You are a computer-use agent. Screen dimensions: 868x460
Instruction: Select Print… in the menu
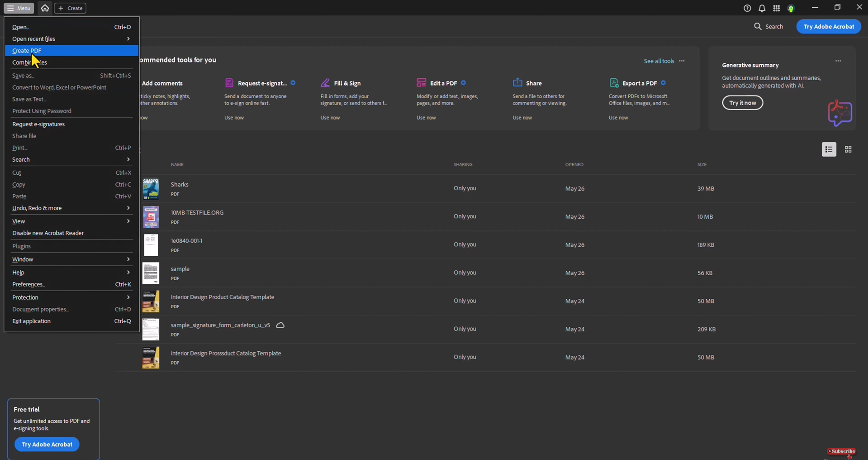coord(71,148)
